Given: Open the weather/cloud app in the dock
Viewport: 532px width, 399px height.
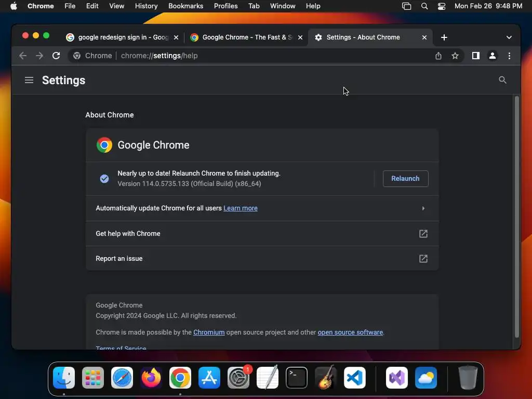Looking at the screenshot, I should pos(426,378).
